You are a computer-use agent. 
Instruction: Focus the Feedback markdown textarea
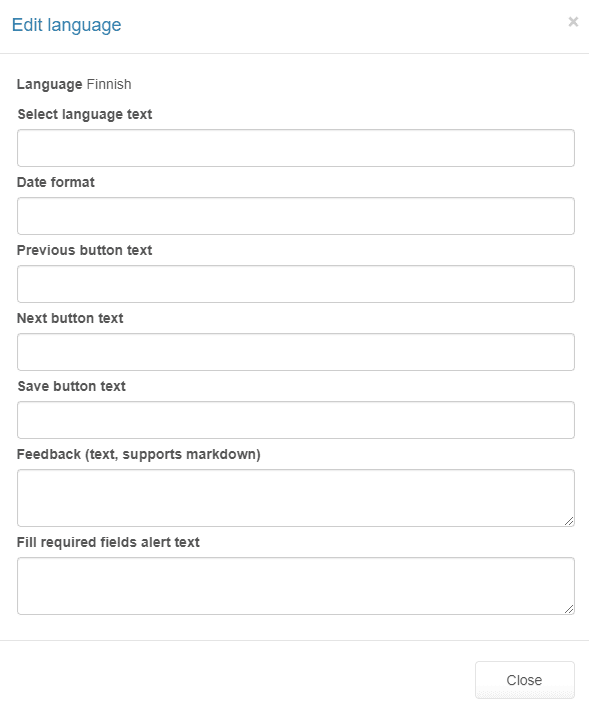pyautogui.click(x=296, y=498)
